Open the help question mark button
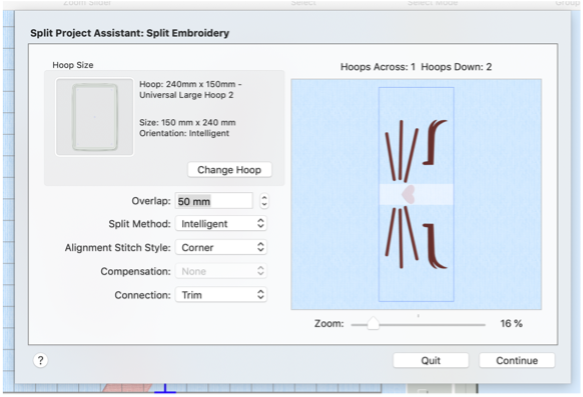 [41, 360]
